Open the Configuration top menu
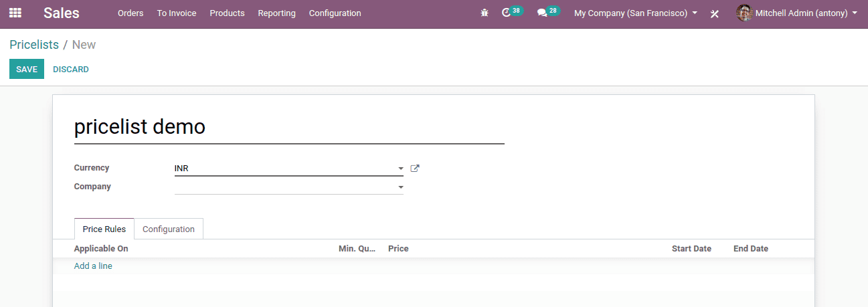The width and height of the screenshot is (868, 307). 335,13
